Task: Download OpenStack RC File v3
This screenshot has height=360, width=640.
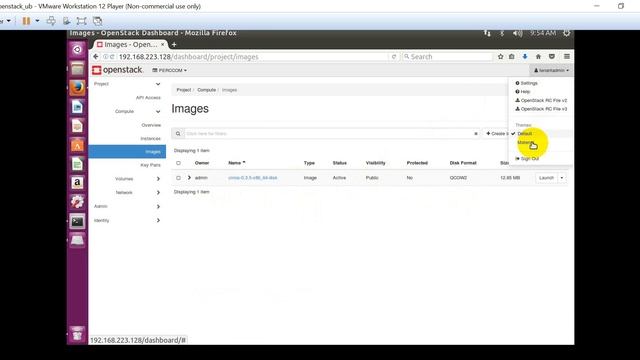Action: coord(541,109)
